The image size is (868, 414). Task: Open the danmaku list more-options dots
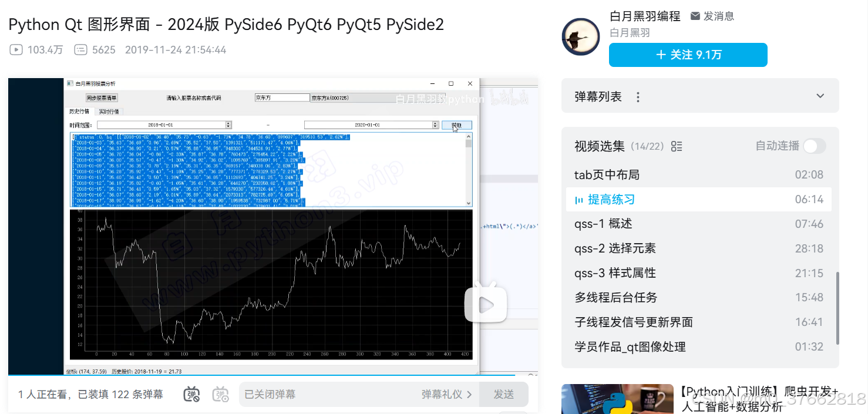click(x=638, y=97)
